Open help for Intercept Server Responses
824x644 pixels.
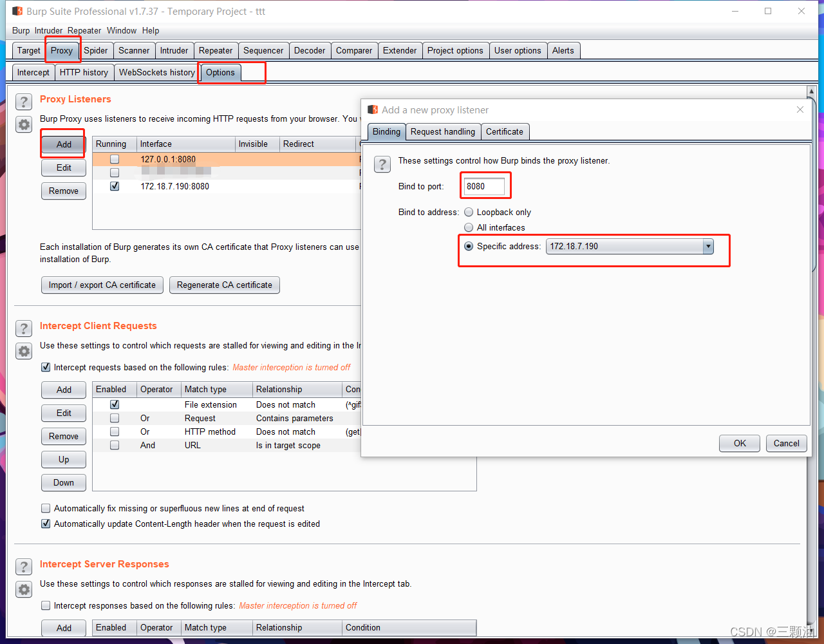click(x=24, y=567)
